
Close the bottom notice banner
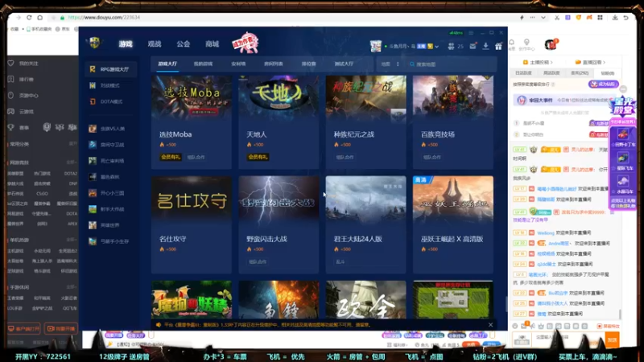pyautogui.click(x=490, y=325)
